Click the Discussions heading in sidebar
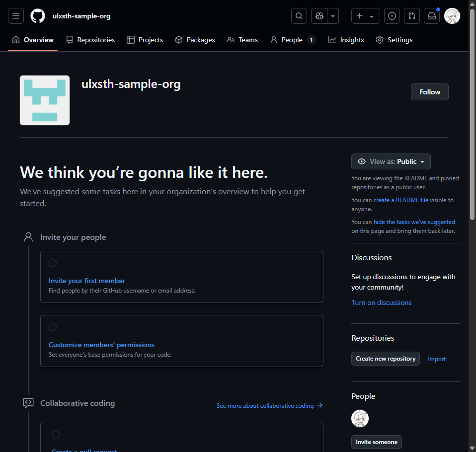Image resolution: width=476 pixels, height=452 pixels. click(371, 258)
